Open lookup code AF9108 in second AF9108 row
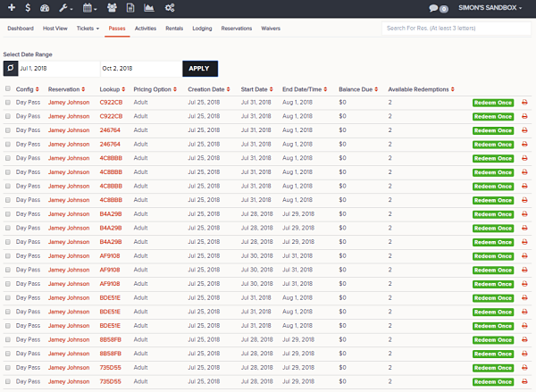Image resolution: width=536 pixels, height=392 pixels. (110, 270)
